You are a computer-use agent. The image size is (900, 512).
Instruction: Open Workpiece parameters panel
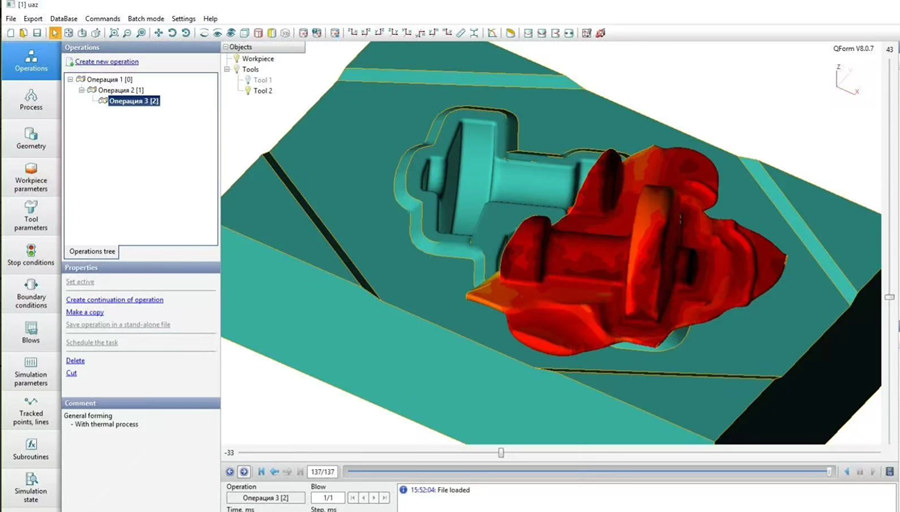pyautogui.click(x=31, y=174)
